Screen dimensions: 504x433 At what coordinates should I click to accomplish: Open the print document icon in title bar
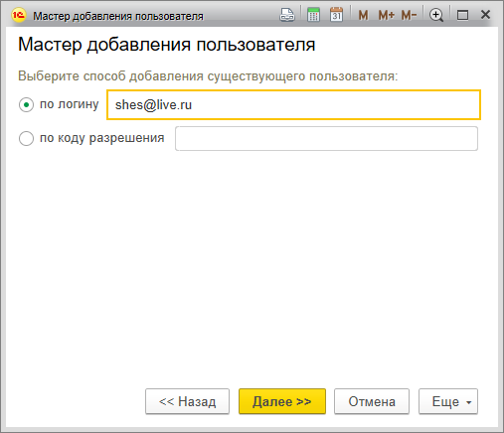tap(287, 15)
